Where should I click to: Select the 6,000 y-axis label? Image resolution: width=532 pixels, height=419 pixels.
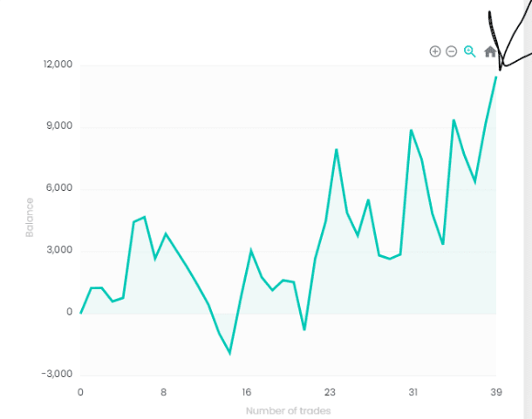(x=59, y=188)
